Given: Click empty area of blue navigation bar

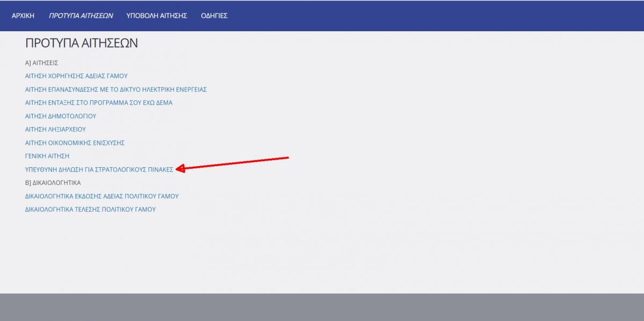Looking at the screenshot, I should tap(429, 16).
